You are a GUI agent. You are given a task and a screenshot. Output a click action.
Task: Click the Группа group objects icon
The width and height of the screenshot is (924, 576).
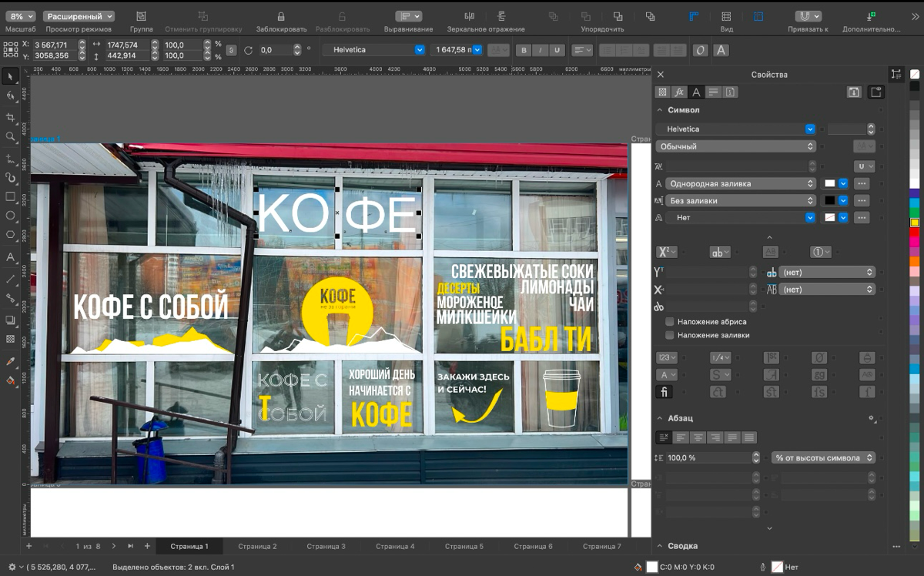(x=141, y=16)
